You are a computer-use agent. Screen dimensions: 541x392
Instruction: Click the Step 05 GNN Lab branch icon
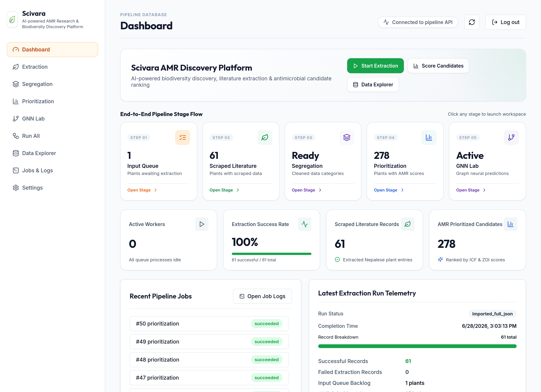click(511, 137)
